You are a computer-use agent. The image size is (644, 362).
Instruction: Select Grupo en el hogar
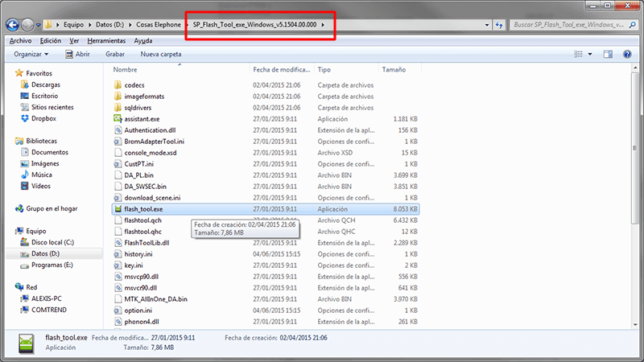click(x=52, y=209)
